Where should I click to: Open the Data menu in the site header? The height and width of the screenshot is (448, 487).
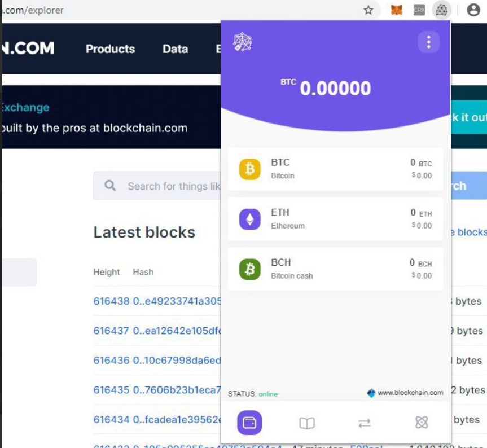point(175,49)
